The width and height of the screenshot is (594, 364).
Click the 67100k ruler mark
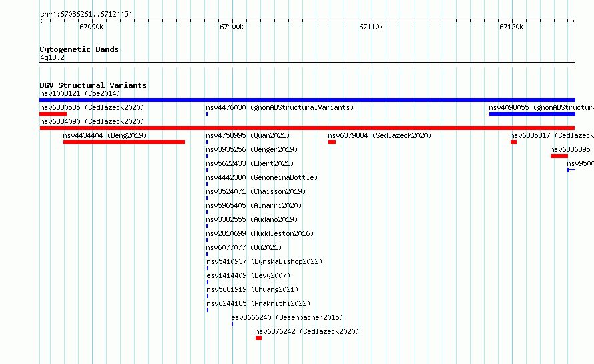(232, 27)
